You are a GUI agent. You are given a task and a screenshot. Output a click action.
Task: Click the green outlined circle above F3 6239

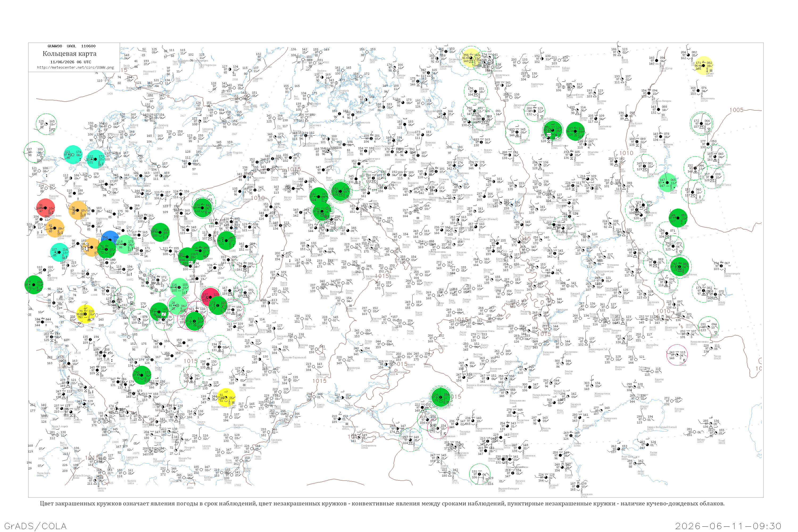coord(47,124)
